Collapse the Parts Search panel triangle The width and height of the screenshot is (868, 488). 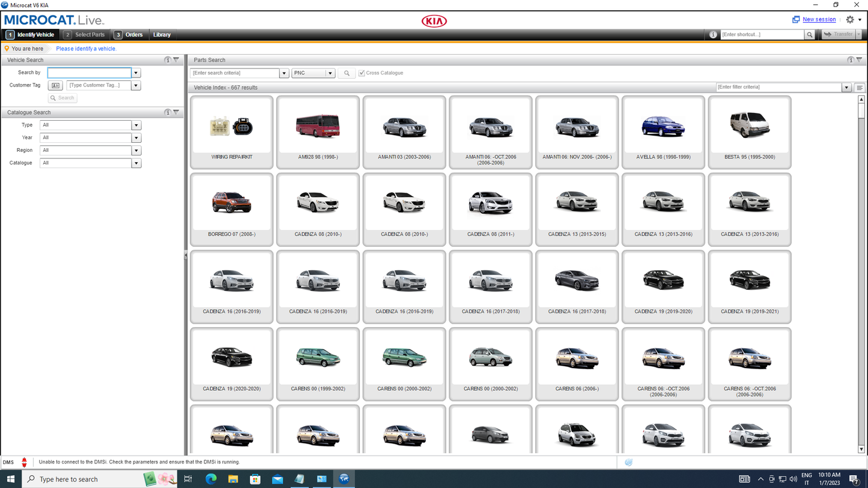(x=859, y=60)
